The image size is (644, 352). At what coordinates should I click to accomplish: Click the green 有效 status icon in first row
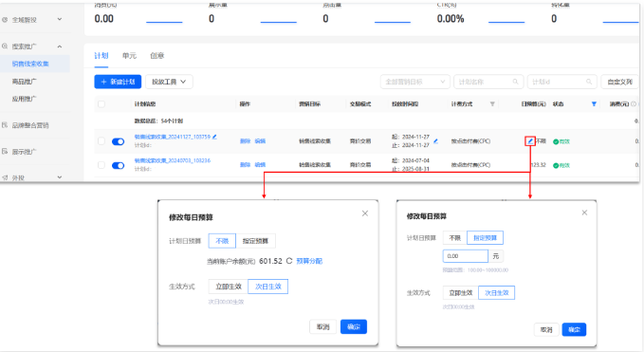point(555,141)
